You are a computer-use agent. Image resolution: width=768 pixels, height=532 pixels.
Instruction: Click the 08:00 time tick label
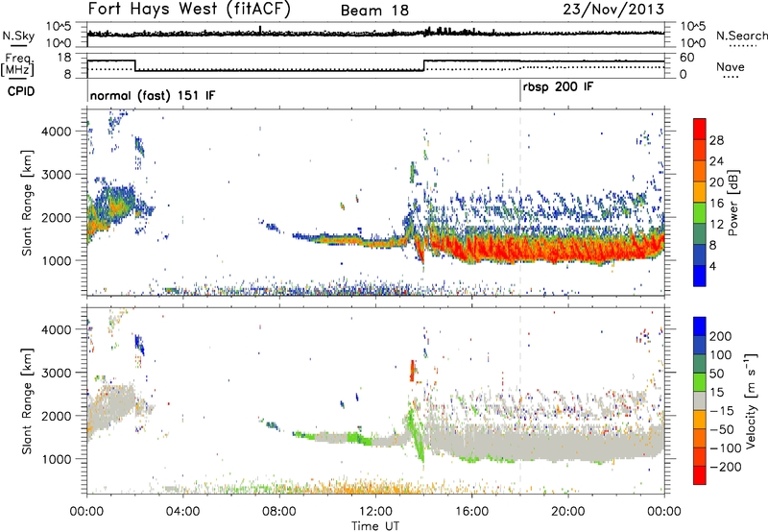coord(278,511)
